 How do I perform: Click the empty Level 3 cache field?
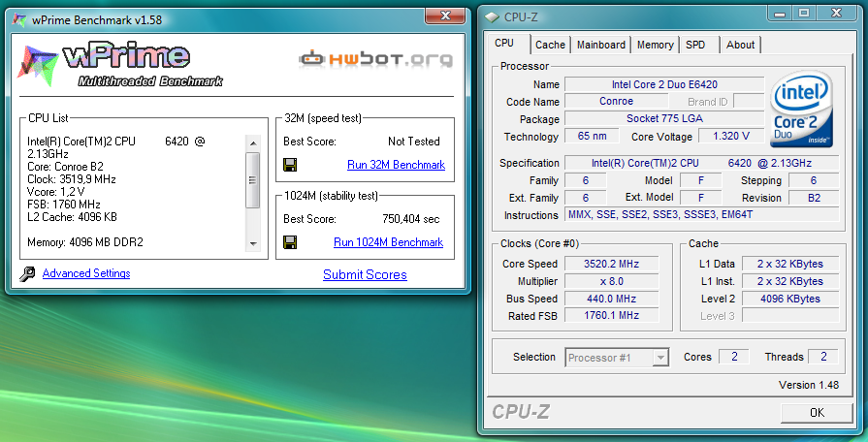[x=790, y=316]
